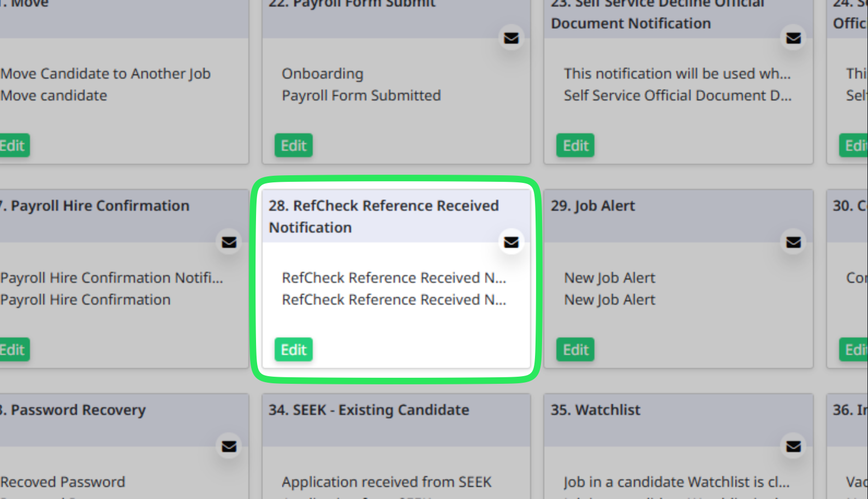Edit the Payroll Hire Confirmation template
Image resolution: width=868 pixels, height=499 pixels.
point(14,350)
